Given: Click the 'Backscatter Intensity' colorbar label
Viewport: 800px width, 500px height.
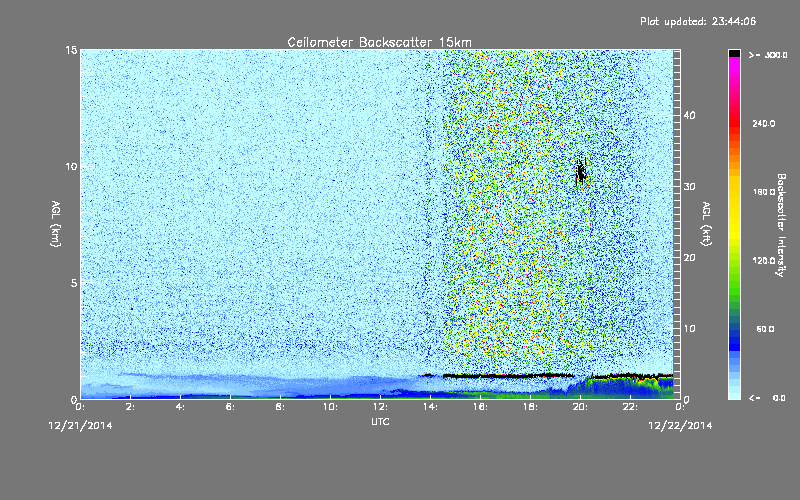Looking at the screenshot, I should [781, 225].
